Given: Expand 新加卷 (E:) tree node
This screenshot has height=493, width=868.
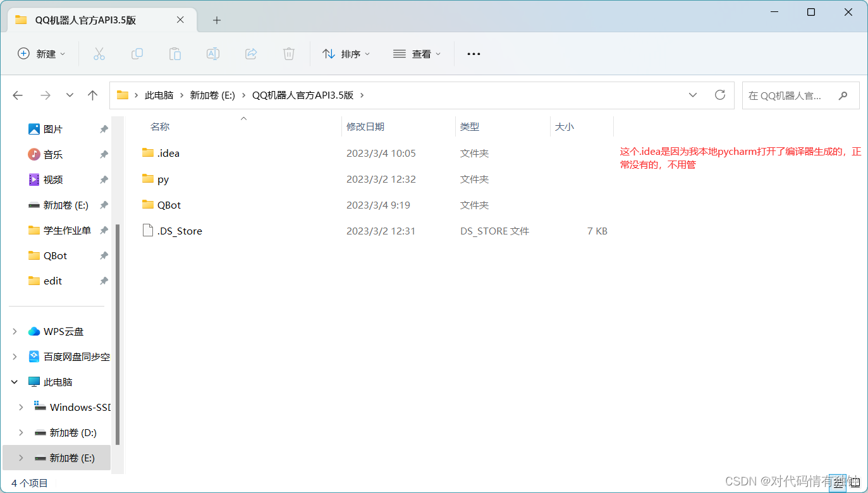Looking at the screenshot, I should click(x=21, y=458).
